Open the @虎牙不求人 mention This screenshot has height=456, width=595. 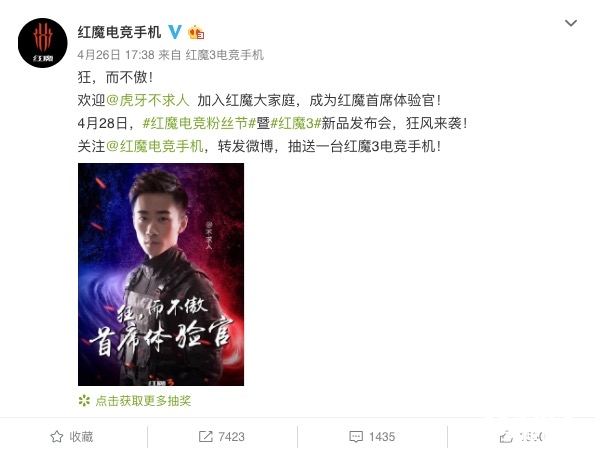147,100
